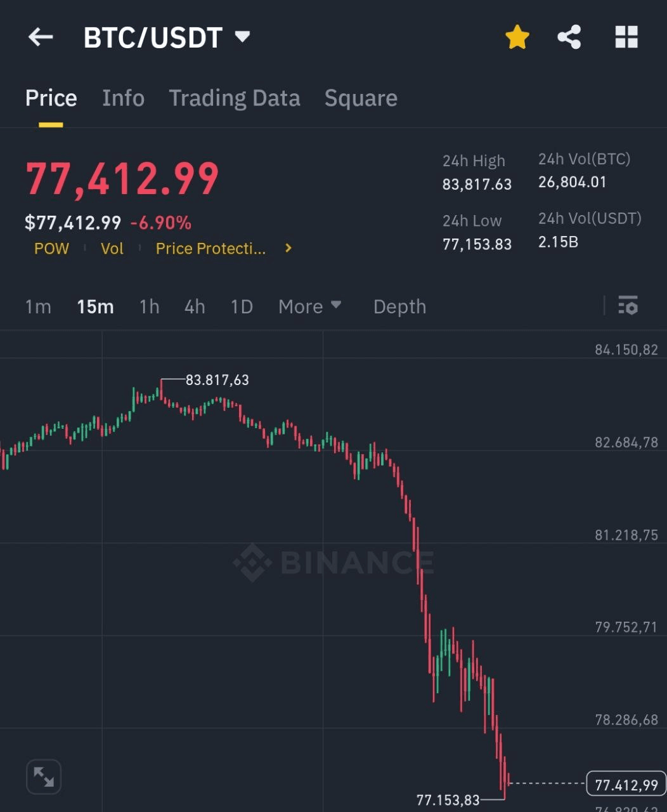
Task: Expand chart to fullscreen
Action: click(x=44, y=776)
